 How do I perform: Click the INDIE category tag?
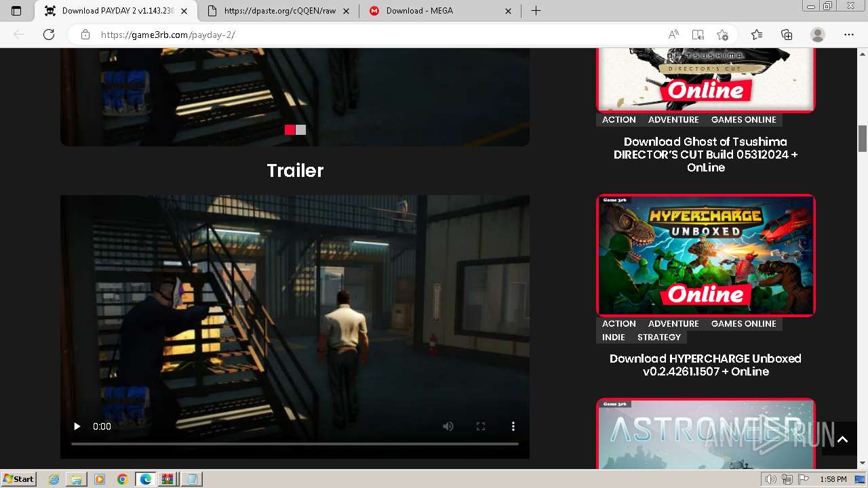pyautogui.click(x=614, y=337)
